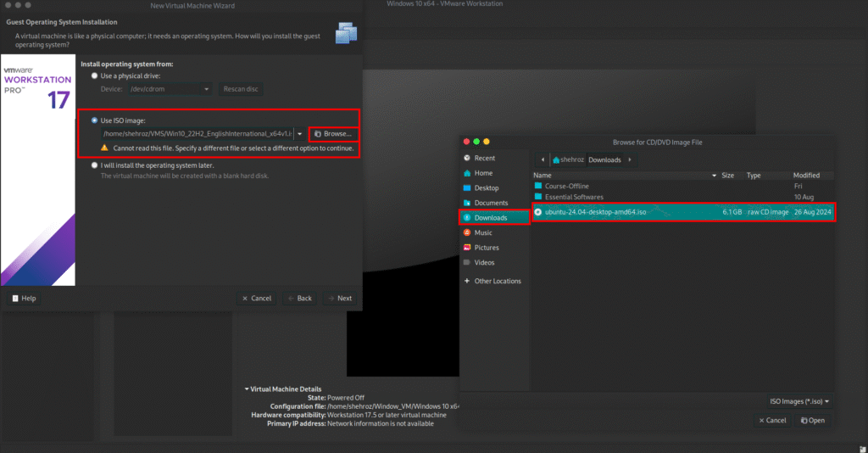Click the path bar right arrow
The height and width of the screenshot is (453, 868).
630,159
